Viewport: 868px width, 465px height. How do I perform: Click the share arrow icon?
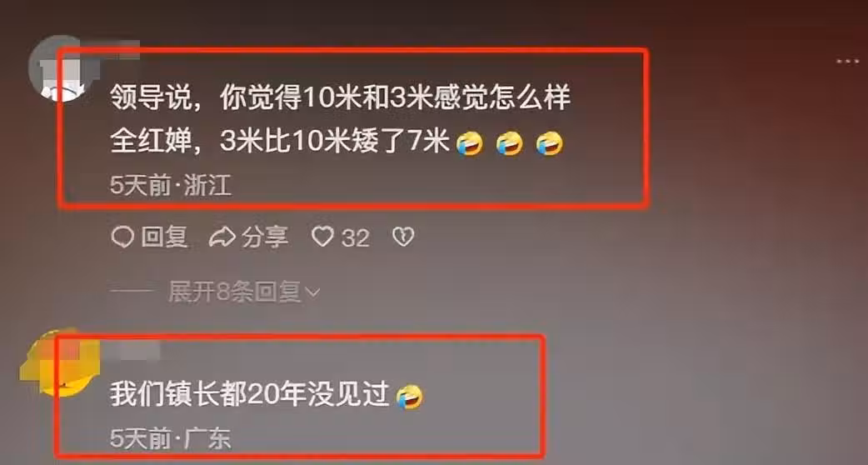pos(222,237)
